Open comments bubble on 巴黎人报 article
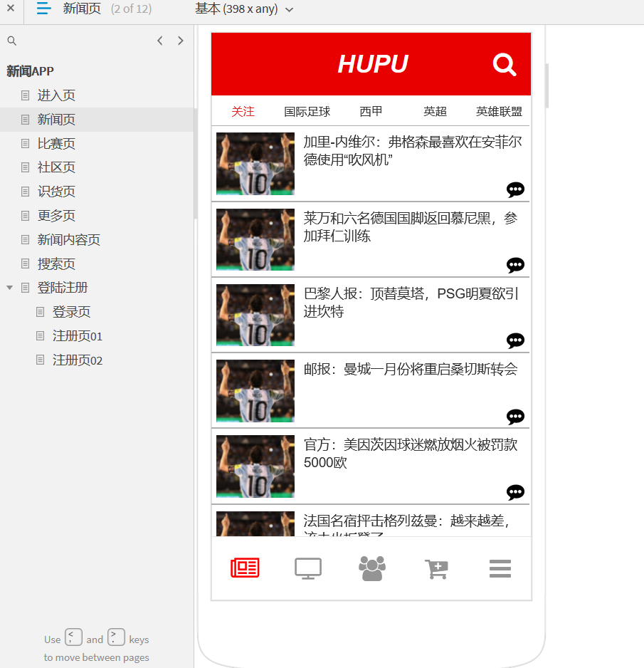Viewport: 644px width, 668px height. [x=515, y=340]
